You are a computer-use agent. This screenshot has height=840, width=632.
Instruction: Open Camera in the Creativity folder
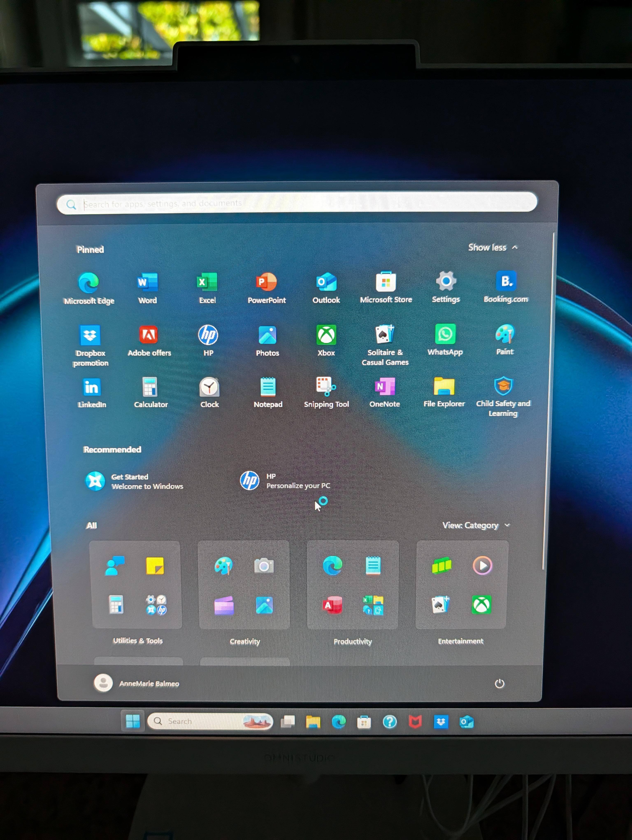click(x=264, y=566)
